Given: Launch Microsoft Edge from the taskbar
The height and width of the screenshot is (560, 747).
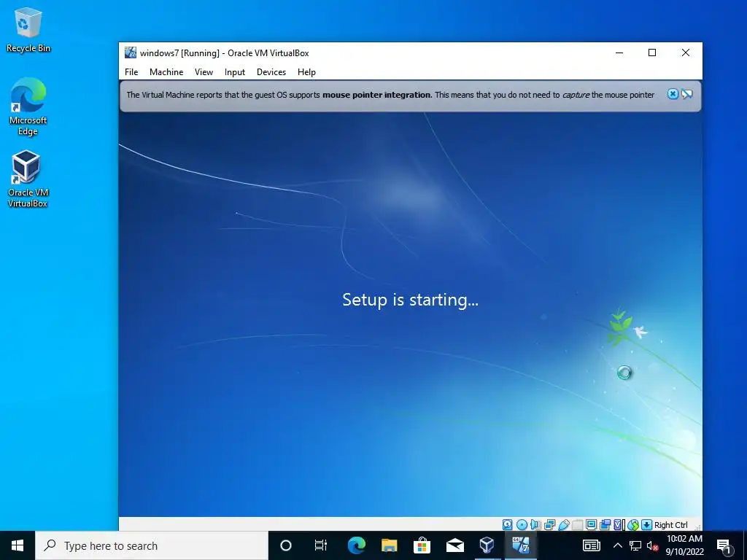Looking at the screenshot, I should tap(356, 545).
